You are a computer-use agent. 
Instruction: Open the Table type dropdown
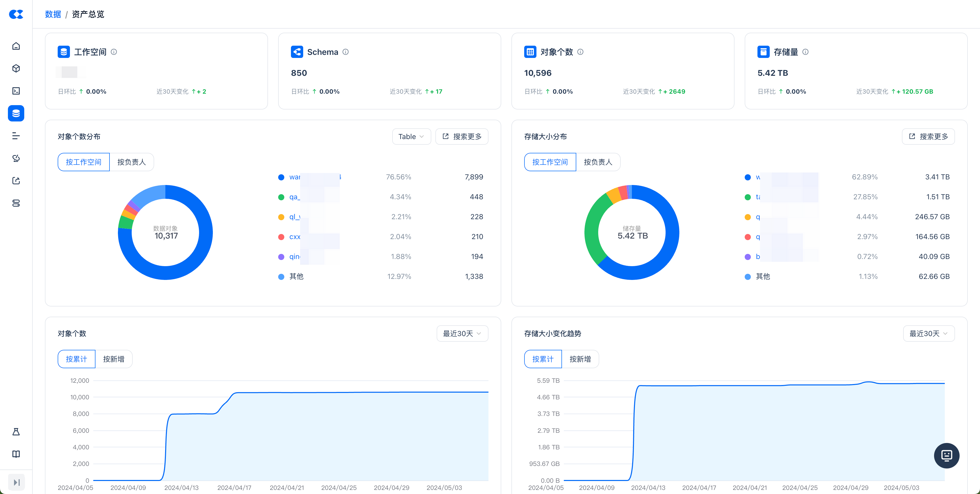coord(411,137)
